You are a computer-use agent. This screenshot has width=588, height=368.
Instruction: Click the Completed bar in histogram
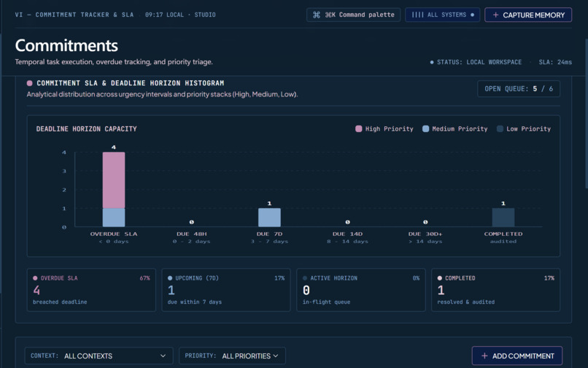(503, 218)
